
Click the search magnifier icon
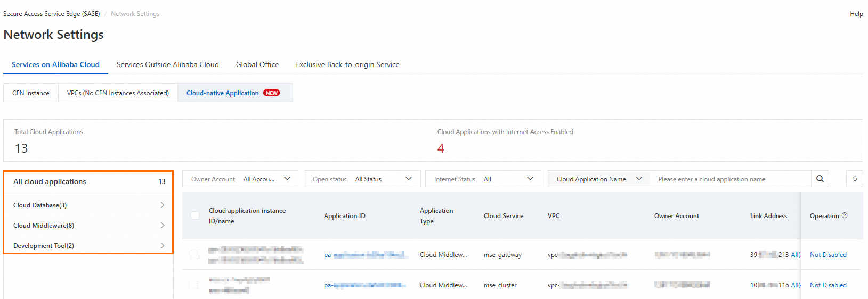pos(820,179)
